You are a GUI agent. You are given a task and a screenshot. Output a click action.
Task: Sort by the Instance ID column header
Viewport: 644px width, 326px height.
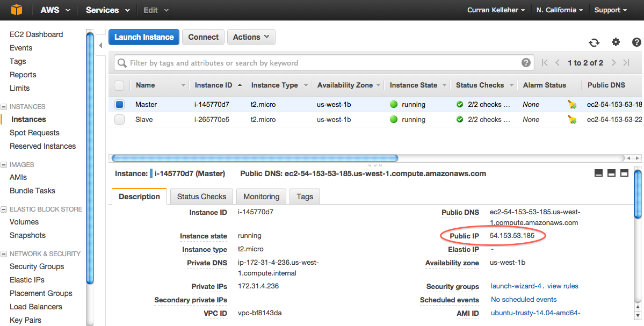(218, 85)
